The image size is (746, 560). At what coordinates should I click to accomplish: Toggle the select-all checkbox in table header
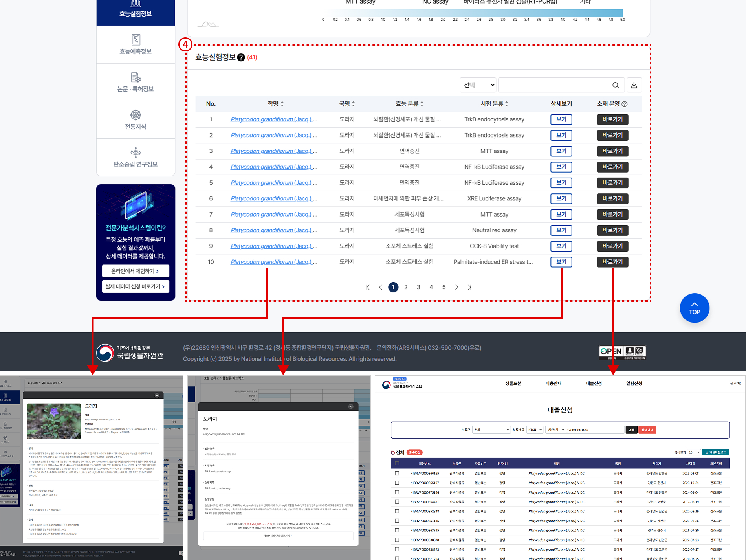click(397, 464)
